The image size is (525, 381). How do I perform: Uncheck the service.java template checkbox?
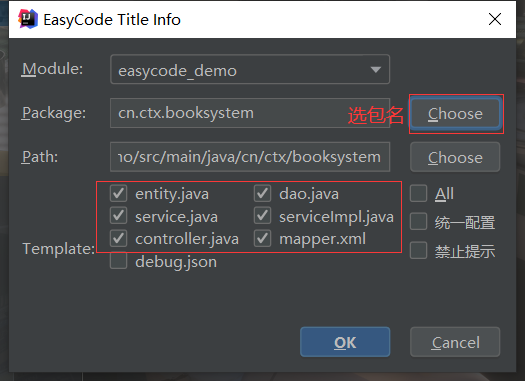119,216
